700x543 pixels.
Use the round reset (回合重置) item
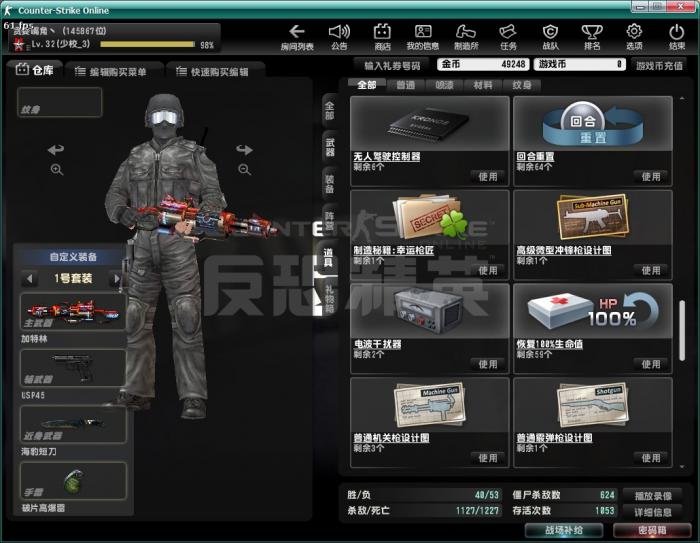tap(651, 177)
